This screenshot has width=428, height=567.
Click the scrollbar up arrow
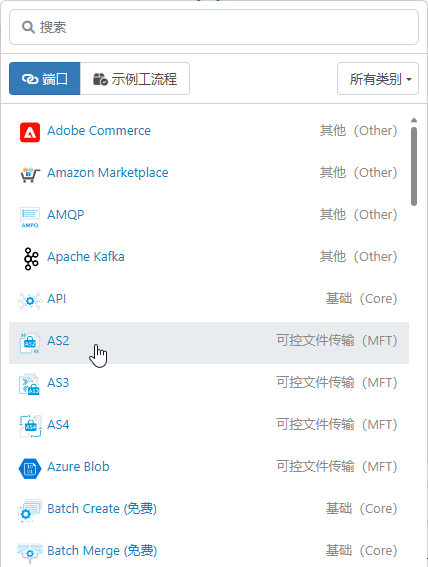(x=414, y=120)
